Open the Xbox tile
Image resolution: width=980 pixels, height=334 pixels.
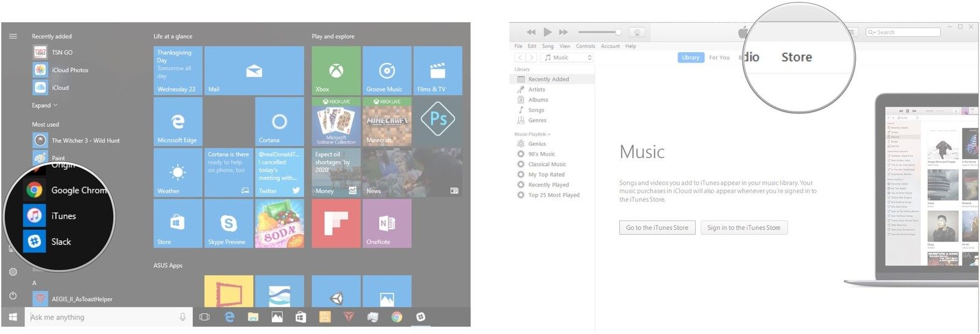(x=336, y=70)
